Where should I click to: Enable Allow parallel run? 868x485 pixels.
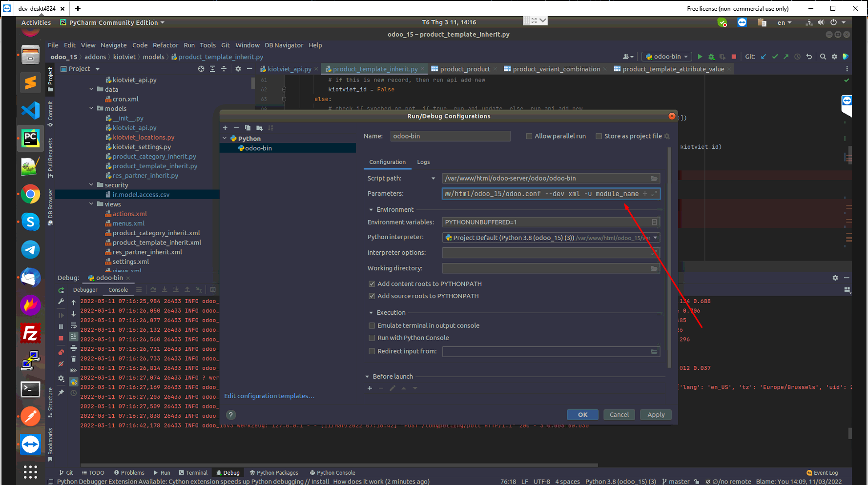tap(529, 136)
